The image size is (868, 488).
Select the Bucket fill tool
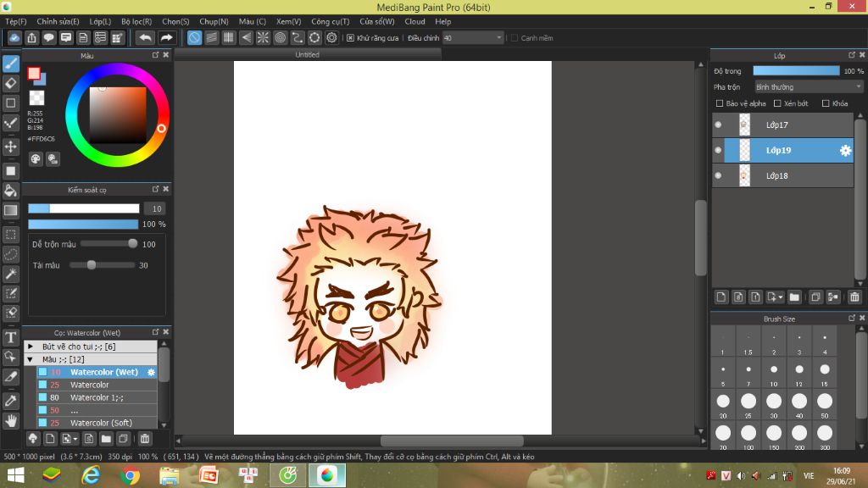11,191
